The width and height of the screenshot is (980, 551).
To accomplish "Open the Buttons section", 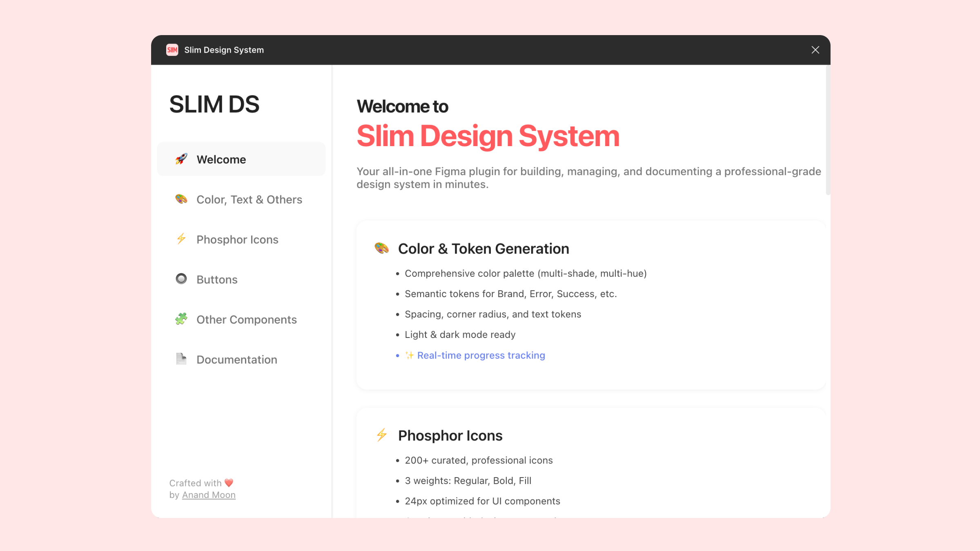I will pyautogui.click(x=217, y=279).
